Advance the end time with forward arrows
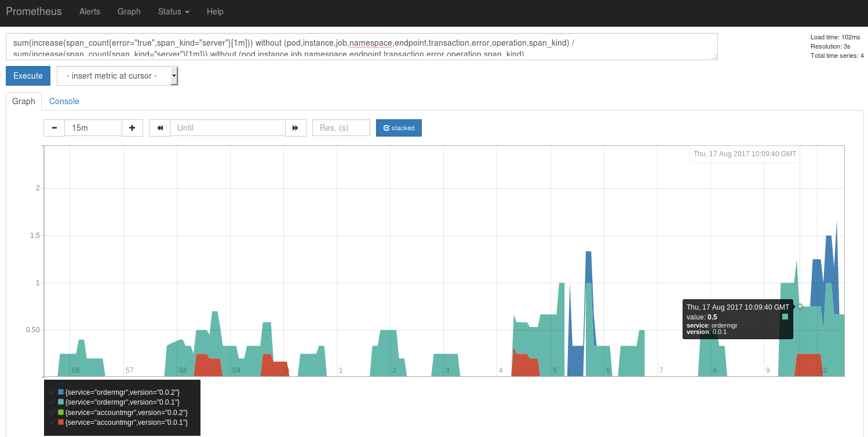The height and width of the screenshot is (437, 868). coord(296,128)
